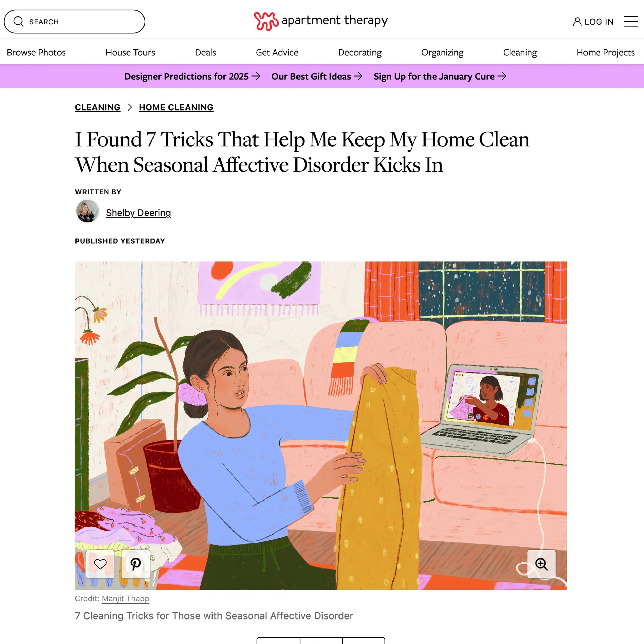
Task: Select the Organizing navigation item
Action: (442, 52)
